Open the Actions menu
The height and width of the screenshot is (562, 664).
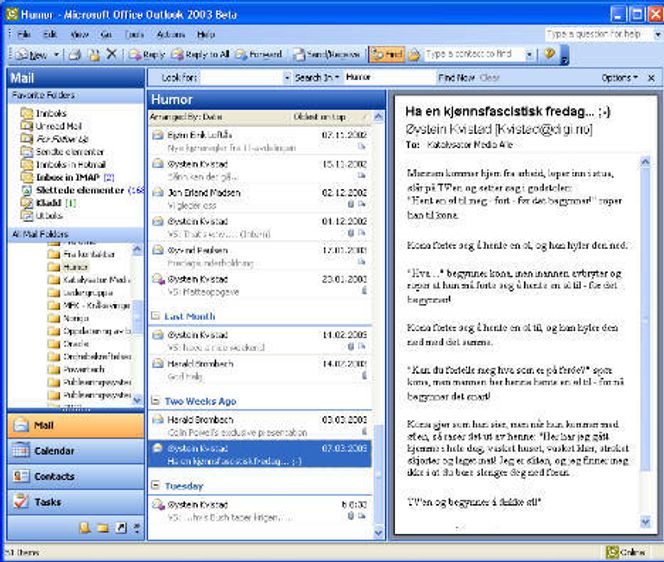click(x=171, y=34)
